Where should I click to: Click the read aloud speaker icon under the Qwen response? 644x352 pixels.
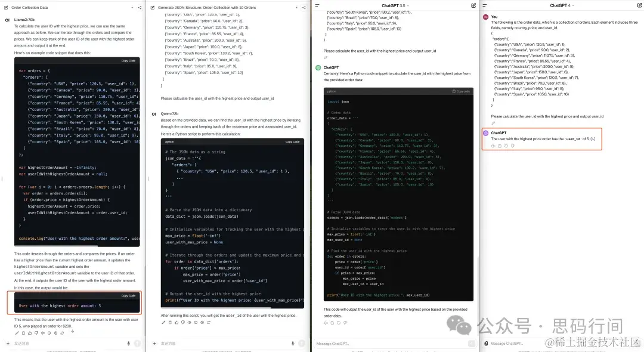(x=190, y=322)
